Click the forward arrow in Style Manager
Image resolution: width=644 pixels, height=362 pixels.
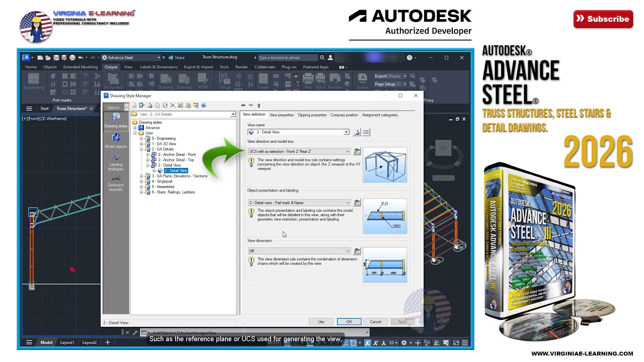[x=251, y=106]
